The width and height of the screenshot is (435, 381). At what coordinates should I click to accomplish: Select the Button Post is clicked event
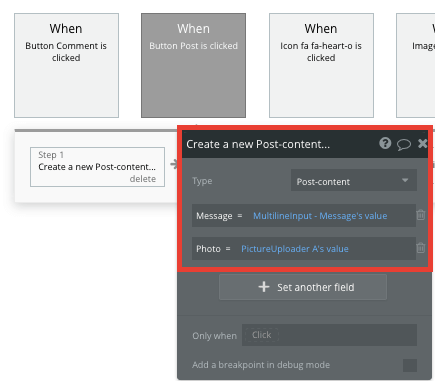tap(193, 65)
